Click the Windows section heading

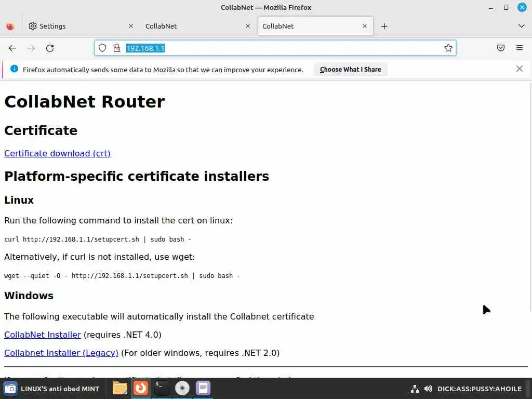pyautogui.click(x=29, y=296)
